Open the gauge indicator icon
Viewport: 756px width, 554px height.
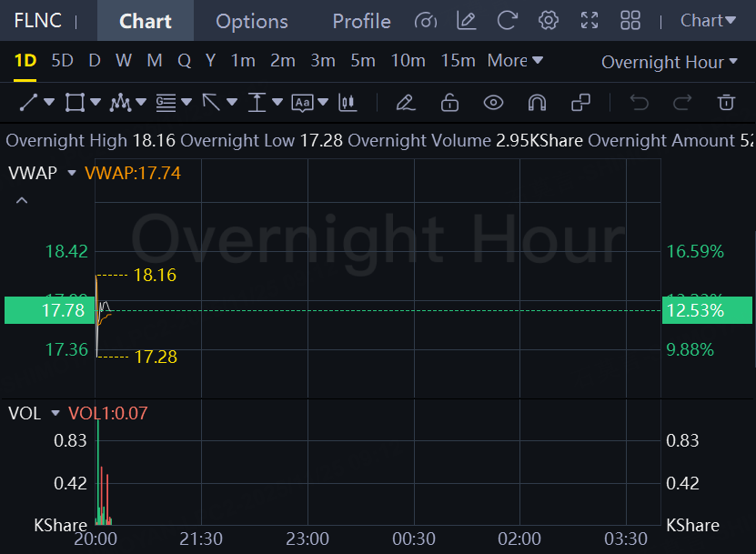point(426,21)
